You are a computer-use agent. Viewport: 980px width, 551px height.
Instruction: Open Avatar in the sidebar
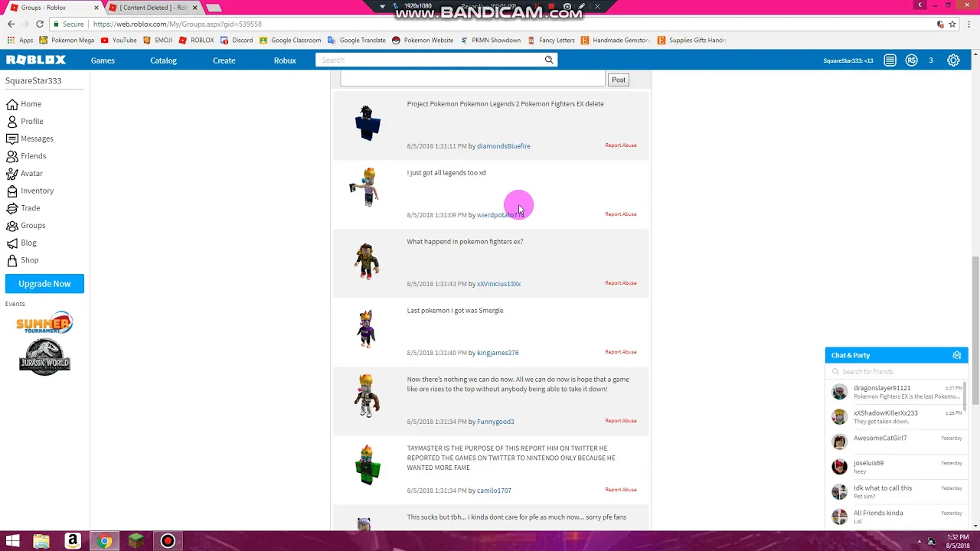coord(24,174)
